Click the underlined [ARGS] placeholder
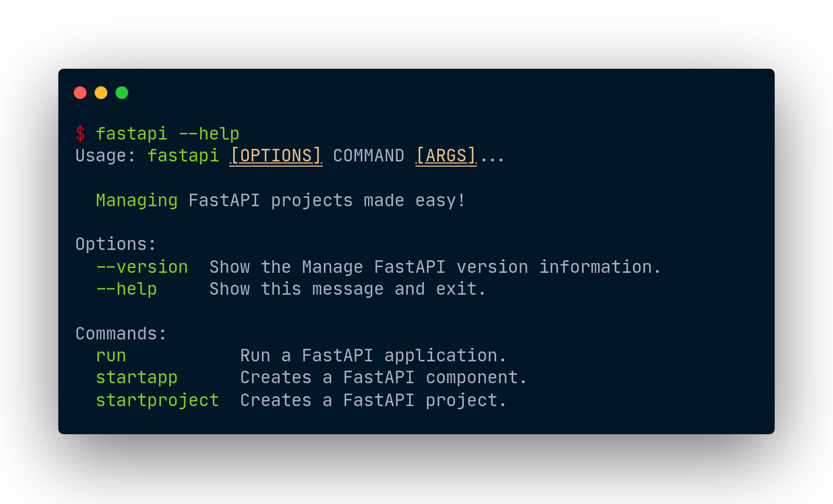The image size is (833, 504). pyautogui.click(x=446, y=156)
